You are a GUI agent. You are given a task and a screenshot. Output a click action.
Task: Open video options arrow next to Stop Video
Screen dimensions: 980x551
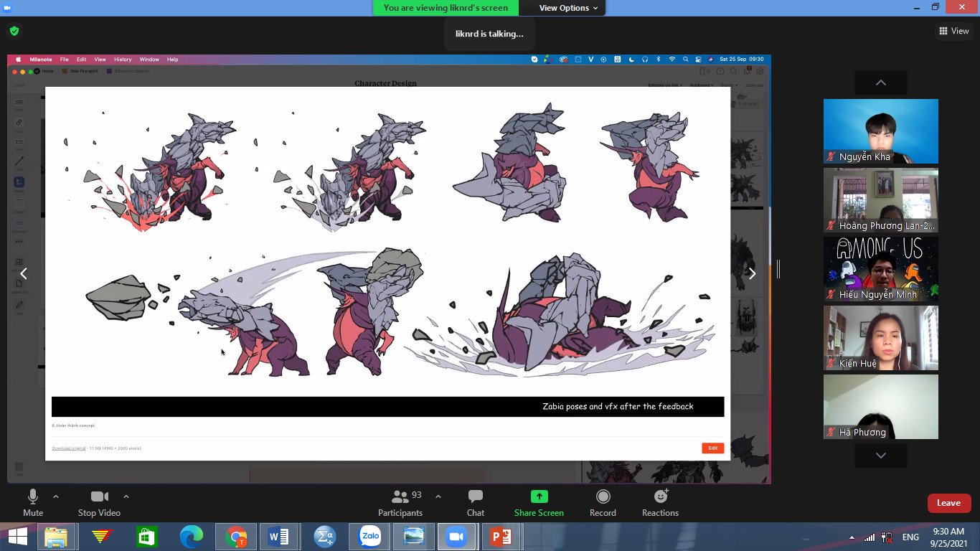coord(126,496)
